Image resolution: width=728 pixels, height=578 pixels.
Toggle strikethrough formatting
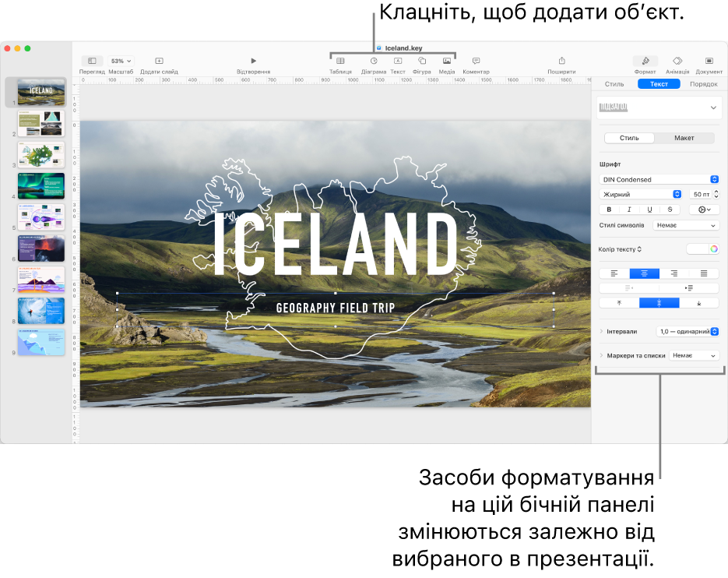670,210
